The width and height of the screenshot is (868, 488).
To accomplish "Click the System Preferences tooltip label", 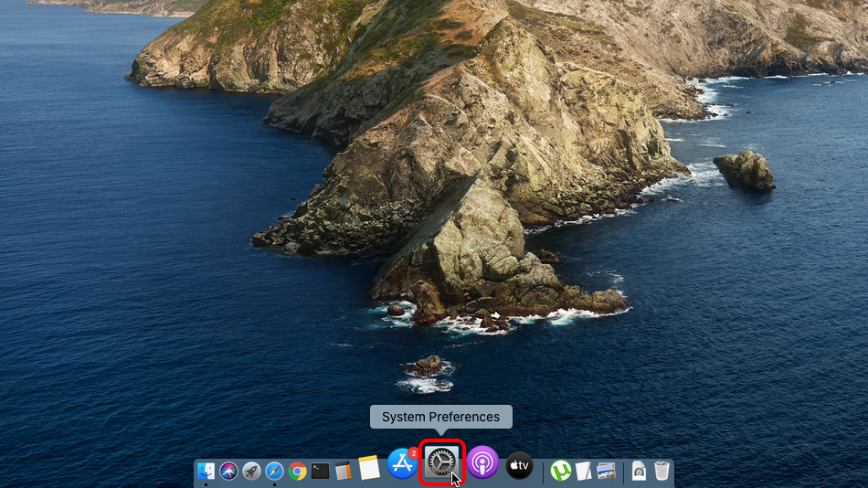I will click(x=440, y=417).
